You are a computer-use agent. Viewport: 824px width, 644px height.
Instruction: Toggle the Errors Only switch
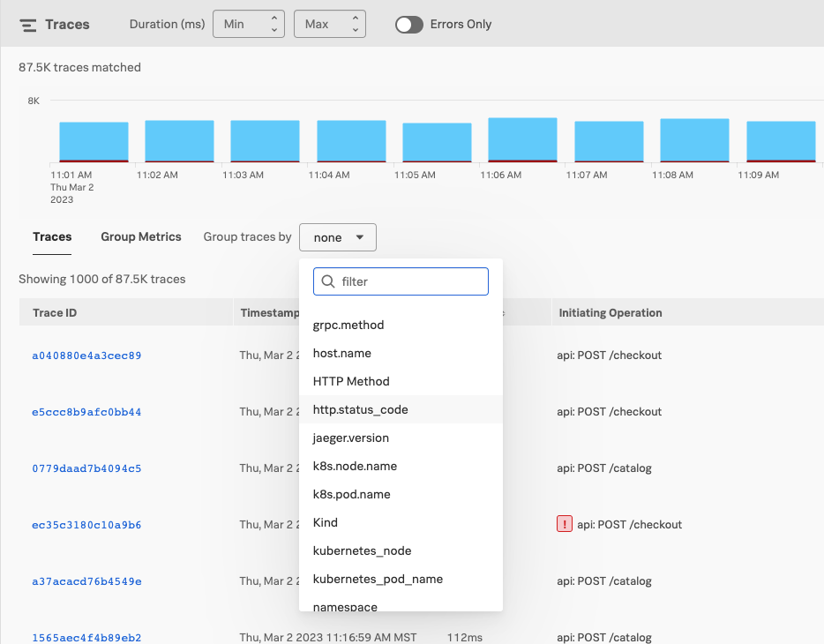tap(408, 25)
